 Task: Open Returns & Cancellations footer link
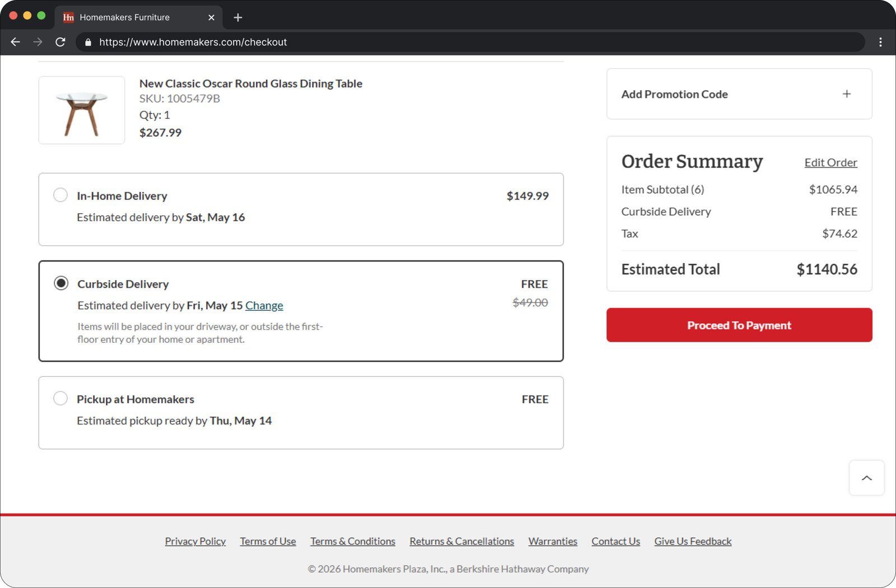coord(461,541)
